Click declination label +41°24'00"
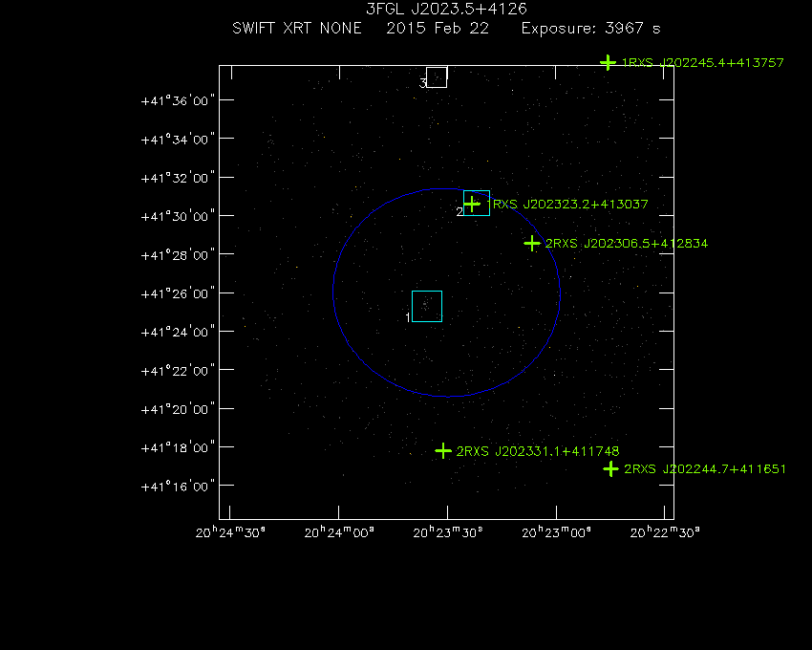Viewport: 812px width, 650px height. point(178,332)
